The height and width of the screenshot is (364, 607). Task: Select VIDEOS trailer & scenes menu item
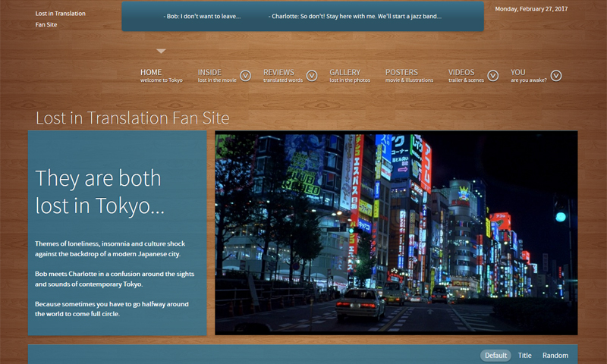pyautogui.click(x=465, y=76)
